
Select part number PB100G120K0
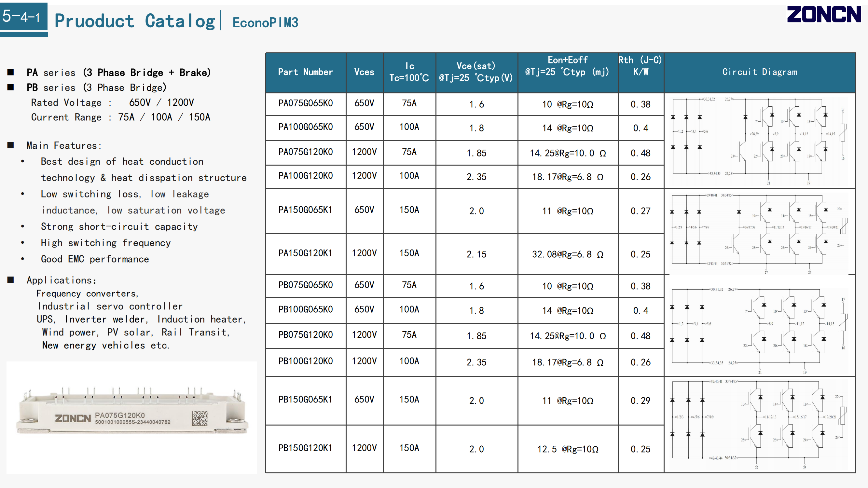point(305,361)
